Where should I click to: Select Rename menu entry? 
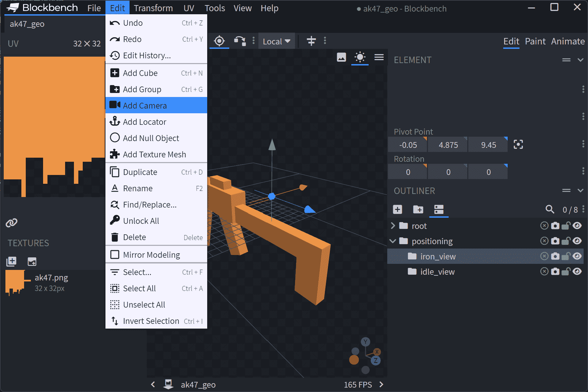[x=156, y=188]
